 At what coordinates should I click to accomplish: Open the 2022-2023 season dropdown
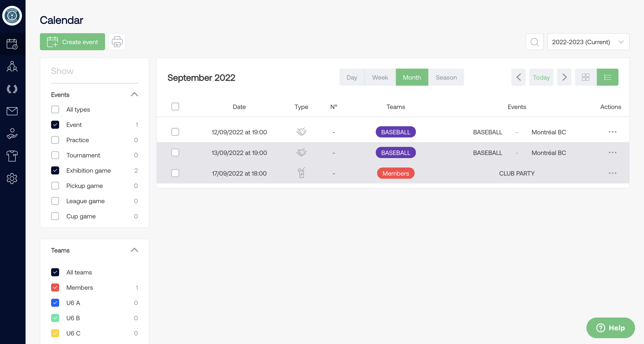pyautogui.click(x=588, y=42)
